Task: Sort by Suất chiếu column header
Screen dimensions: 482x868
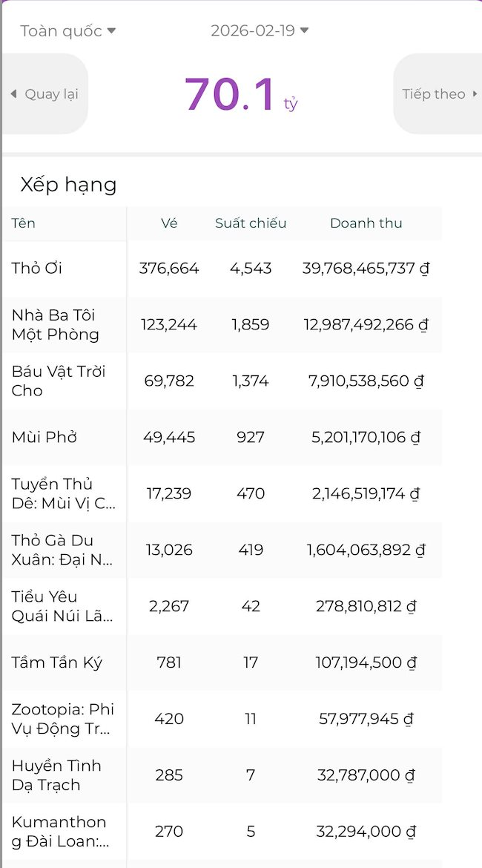Action: [251, 223]
